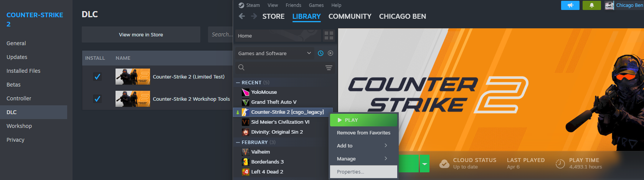Open General in properties sidebar
The height and width of the screenshot is (180, 644).
(x=33, y=43)
